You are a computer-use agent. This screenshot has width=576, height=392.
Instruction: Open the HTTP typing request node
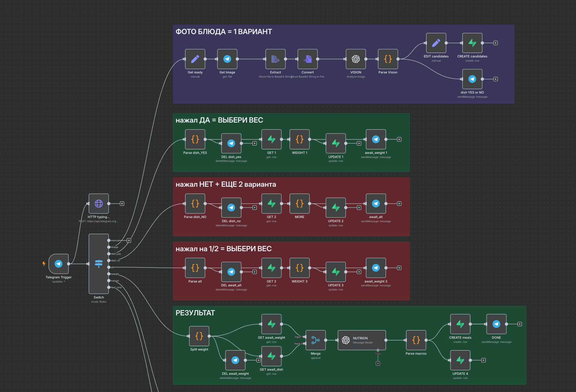(x=98, y=203)
